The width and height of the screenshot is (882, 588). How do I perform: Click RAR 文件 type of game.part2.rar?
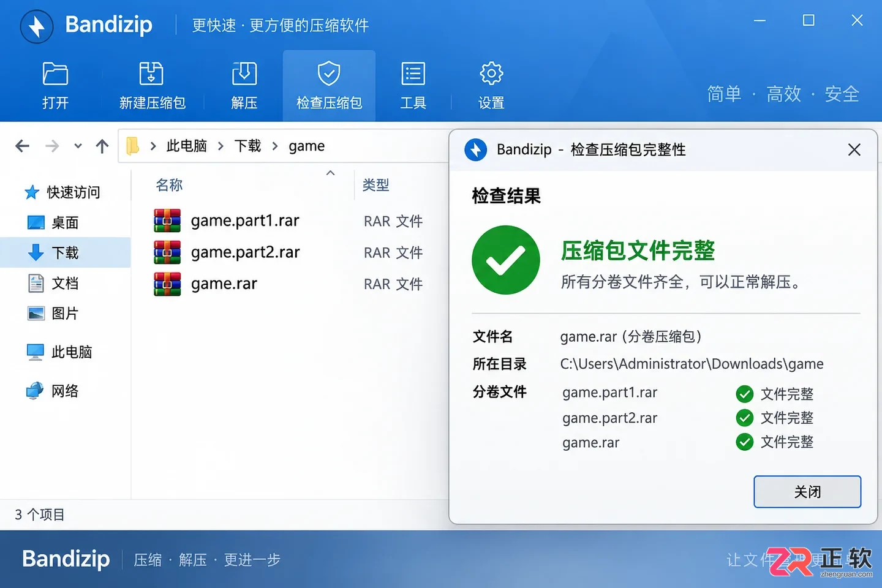(x=393, y=252)
